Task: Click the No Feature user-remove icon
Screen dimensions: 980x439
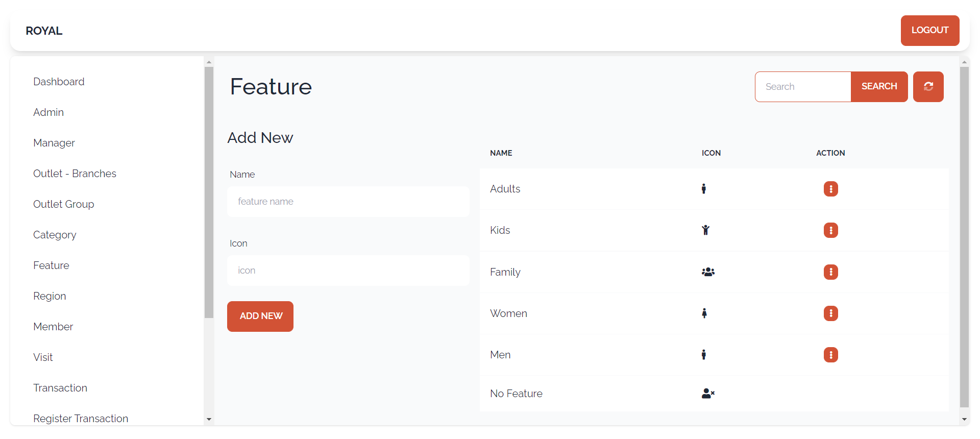Action: coord(708,394)
